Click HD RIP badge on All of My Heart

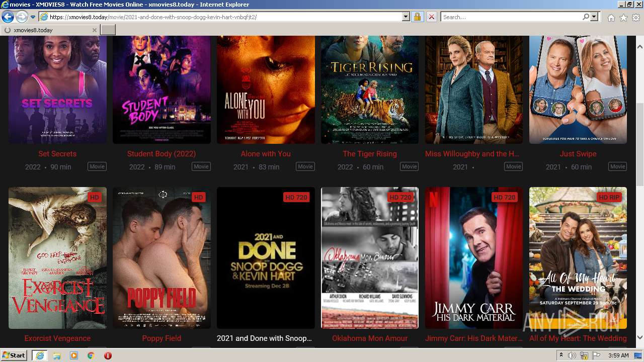tap(609, 198)
